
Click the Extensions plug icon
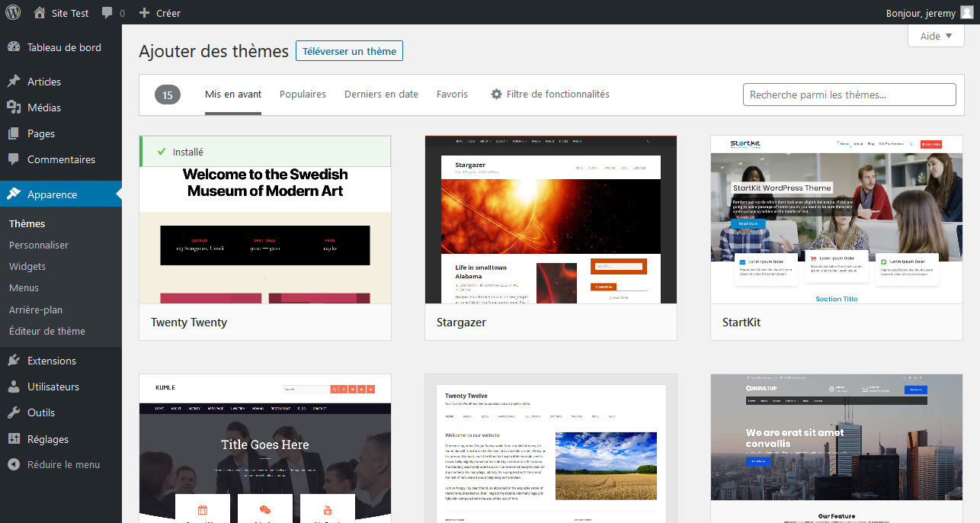tap(14, 361)
